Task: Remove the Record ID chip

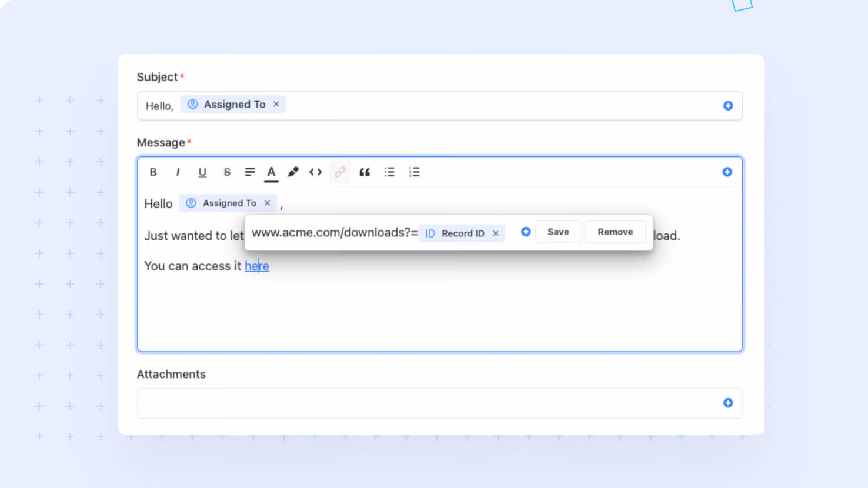Action: [x=496, y=233]
